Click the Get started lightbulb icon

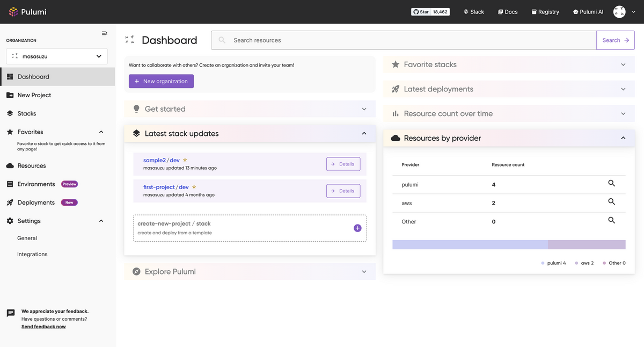pyautogui.click(x=136, y=109)
